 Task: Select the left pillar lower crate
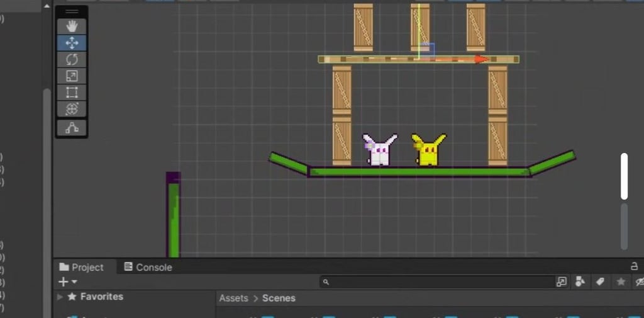tap(341, 141)
